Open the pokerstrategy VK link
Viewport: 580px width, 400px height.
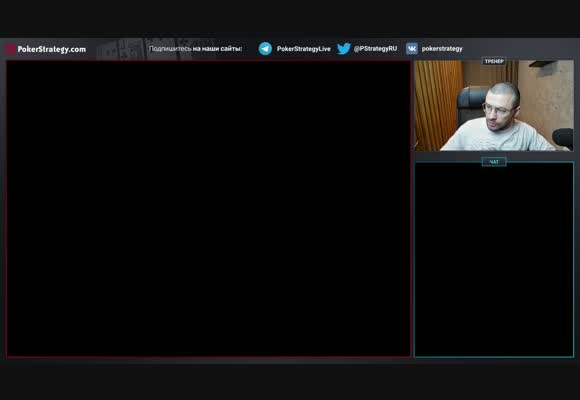(442, 48)
